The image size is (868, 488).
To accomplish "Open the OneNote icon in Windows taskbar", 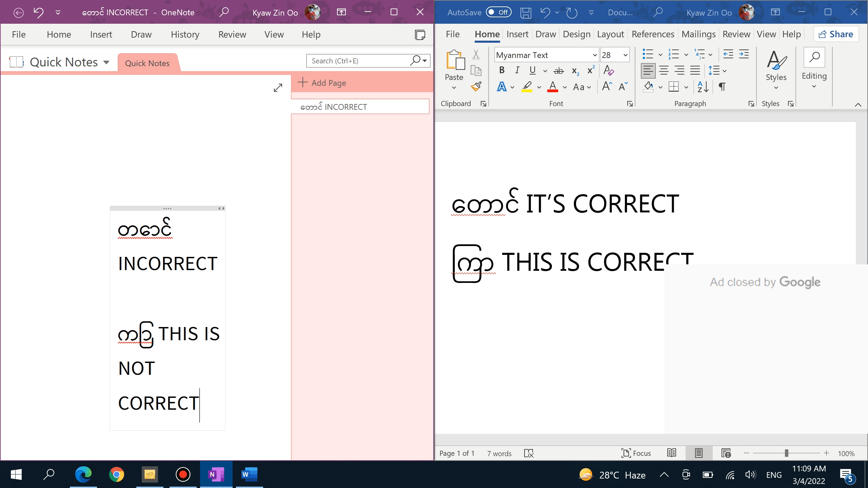I will coord(216,474).
